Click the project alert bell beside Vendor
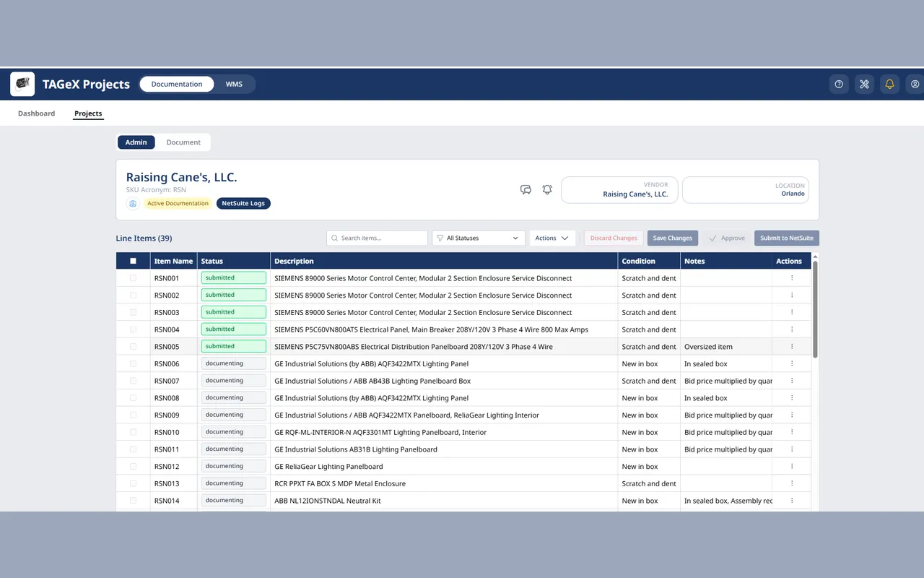 547,189
